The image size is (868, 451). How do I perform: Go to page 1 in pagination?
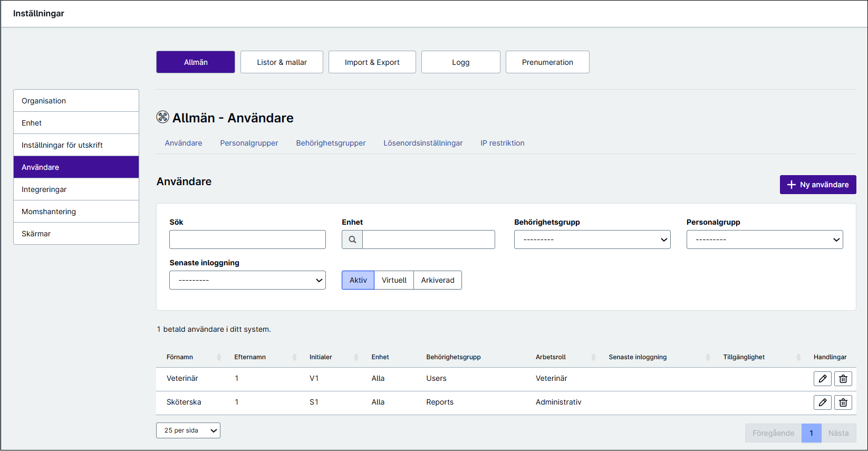[812, 433]
